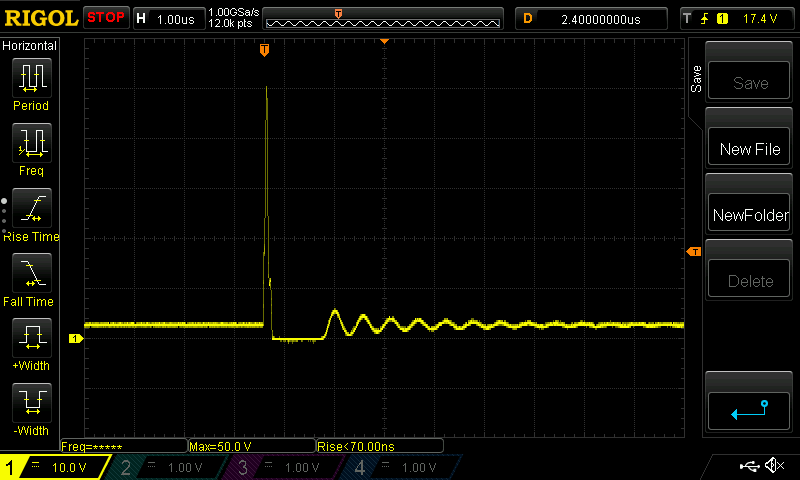Click the blue return arrow button
The width and height of the screenshot is (800, 480).
[749, 411]
